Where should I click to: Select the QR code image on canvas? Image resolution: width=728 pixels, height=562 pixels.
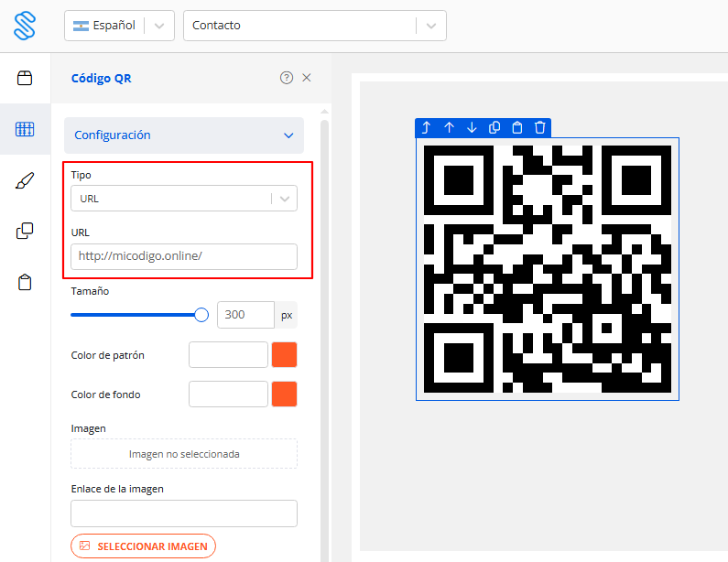coord(548,269)
